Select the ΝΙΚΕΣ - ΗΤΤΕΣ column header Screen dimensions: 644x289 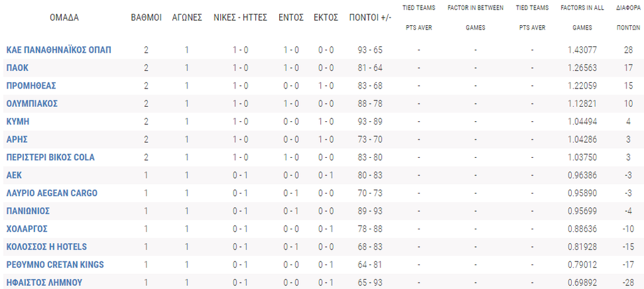coord(240,18)
